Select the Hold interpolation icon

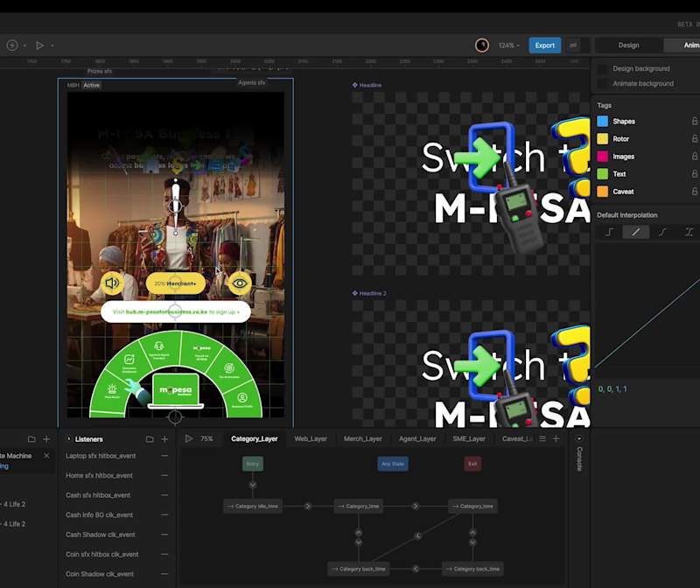tap(609, 232)
